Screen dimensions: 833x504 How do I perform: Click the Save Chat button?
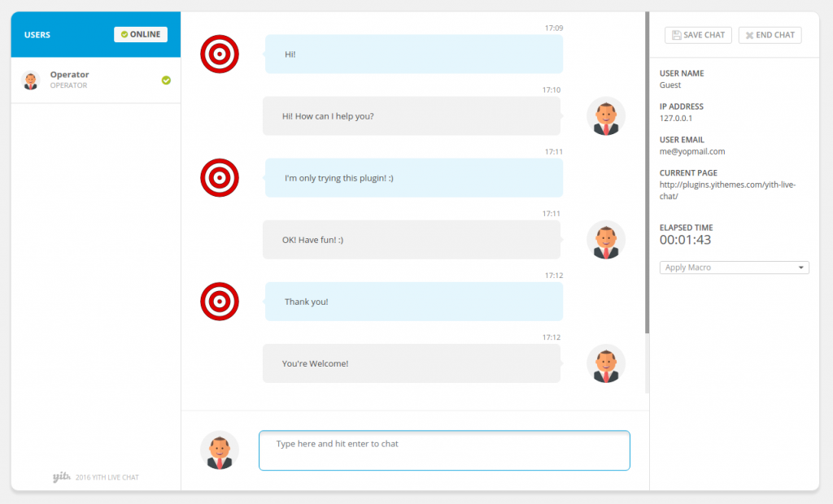click(698, 35)
